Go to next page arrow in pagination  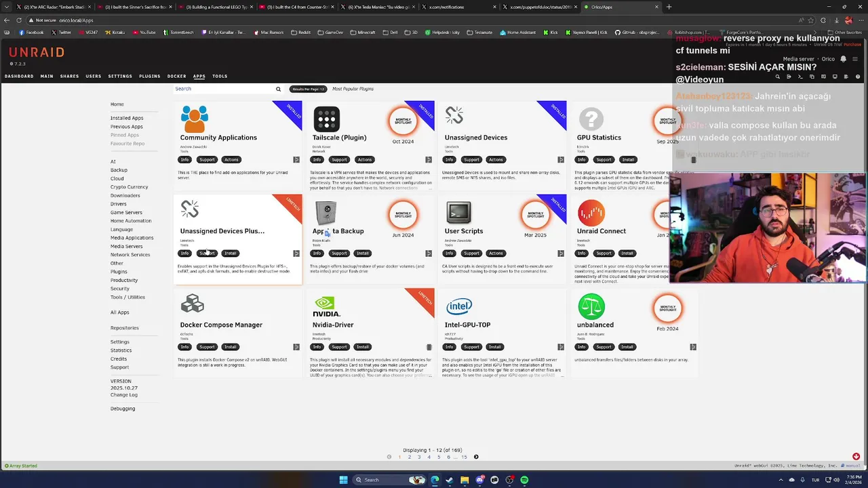point(476,457)
